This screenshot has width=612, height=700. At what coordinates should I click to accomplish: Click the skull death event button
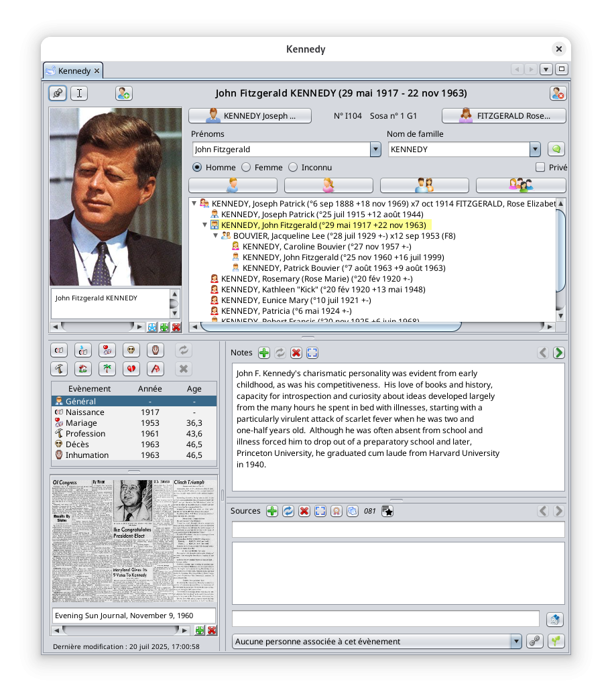[131, 351]
